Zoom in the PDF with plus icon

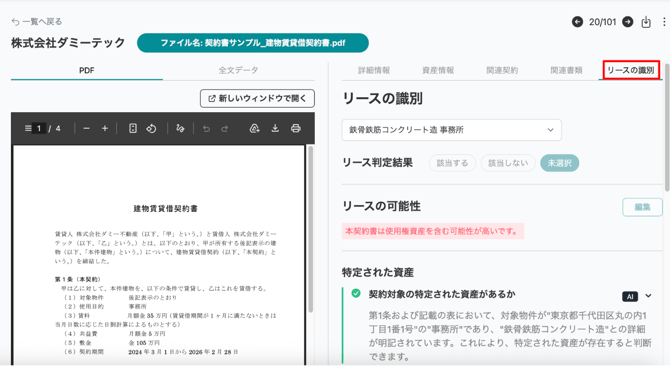point(105,128)
